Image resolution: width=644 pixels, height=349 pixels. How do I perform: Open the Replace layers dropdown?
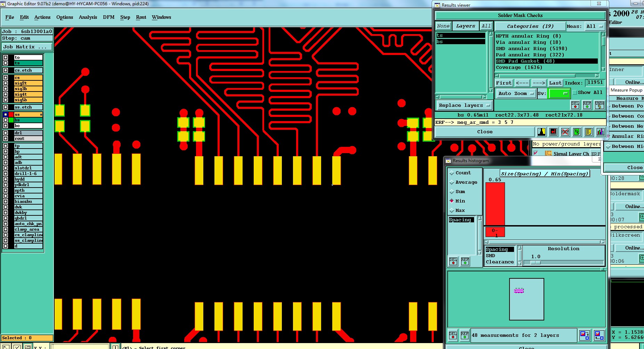[464, 105]
